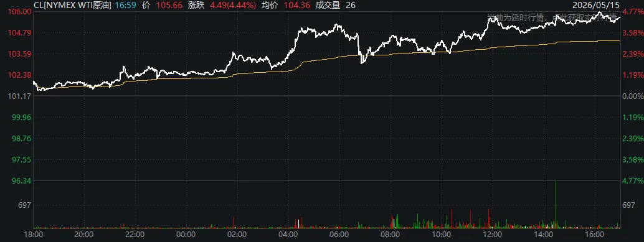Click the 04:00 time axis label
Image resolution: width=644 pixels, height=242 pixels.
click(x=288, y=235)
